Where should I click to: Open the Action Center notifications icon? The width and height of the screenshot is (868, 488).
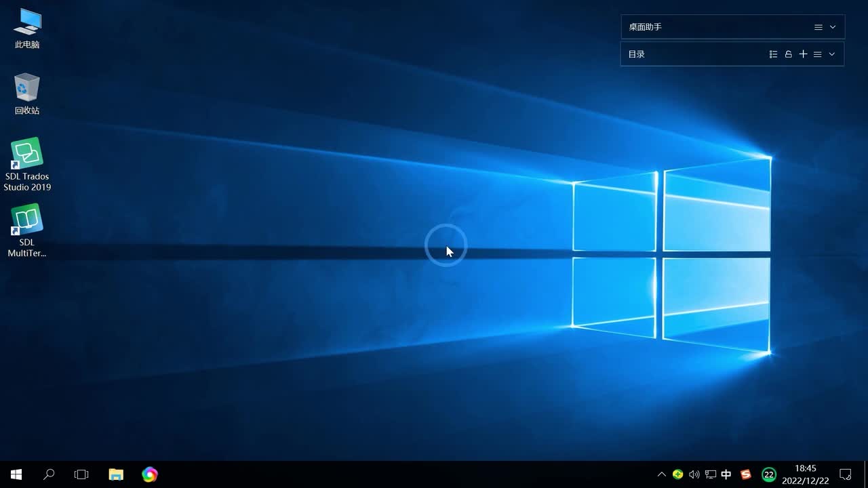pos(846,474)
